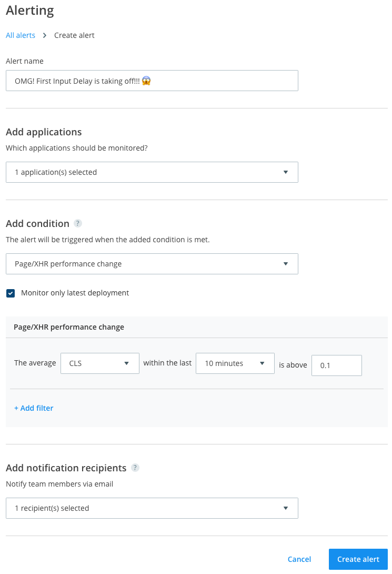The image size is (392, 574).
Task: Click the Add filter link
Action: point(34,408)
